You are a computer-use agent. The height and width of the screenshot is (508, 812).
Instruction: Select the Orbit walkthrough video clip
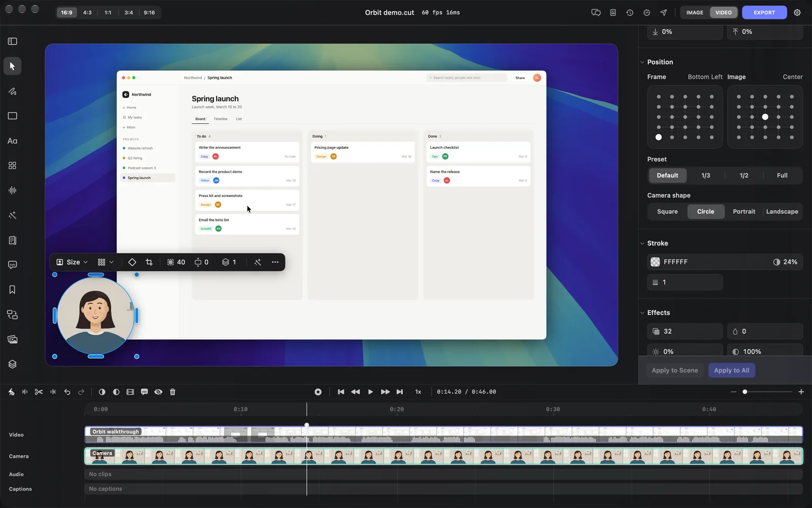click(x=444, y=435)
